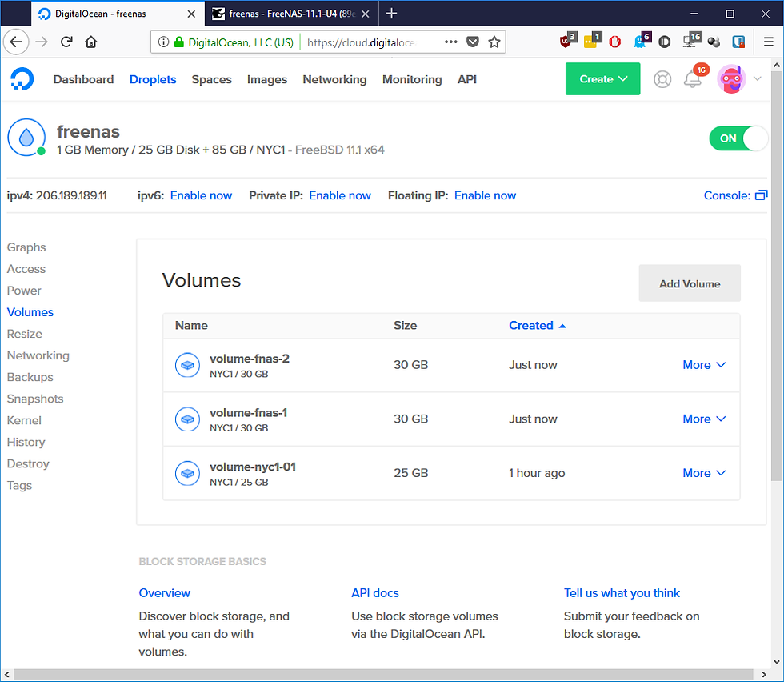The image size is (784, 682).
Task: Open the notifications bell icon
Action: [693, 79]
